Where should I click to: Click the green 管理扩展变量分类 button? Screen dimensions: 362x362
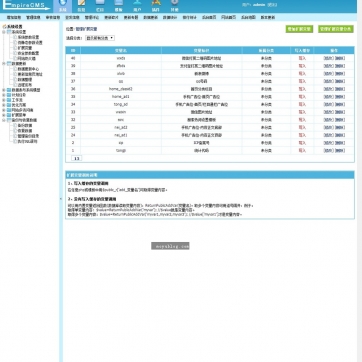point(336,29)
